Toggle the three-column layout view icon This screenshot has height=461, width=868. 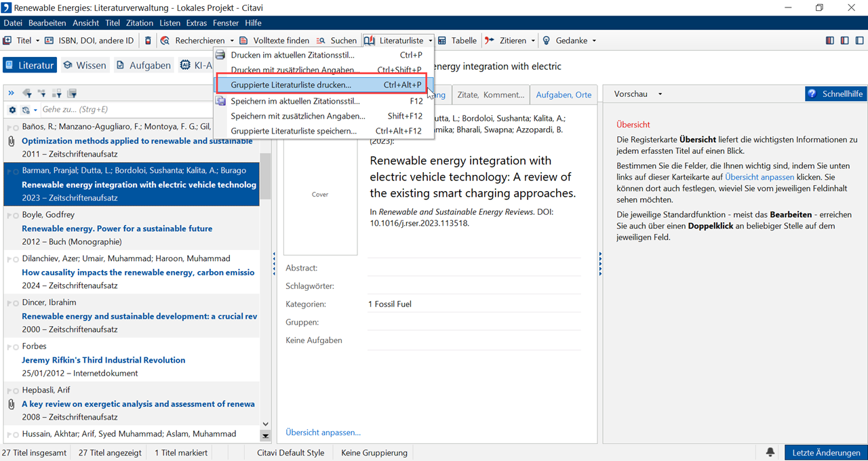pos(830,41)
